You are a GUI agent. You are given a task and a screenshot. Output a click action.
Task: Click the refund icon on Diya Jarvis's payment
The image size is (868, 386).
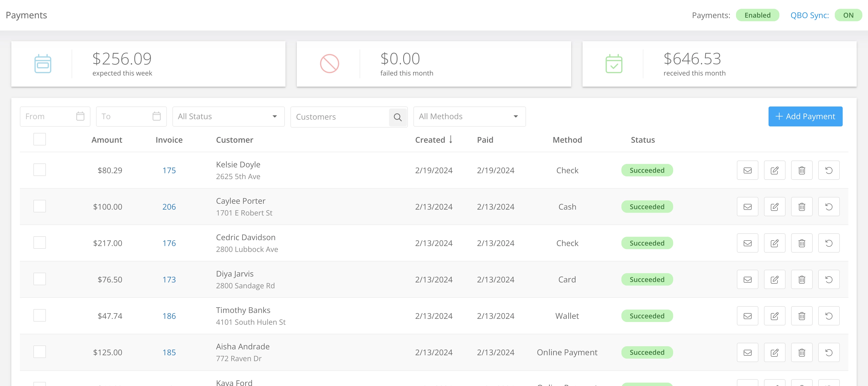[x=829, y=279]
